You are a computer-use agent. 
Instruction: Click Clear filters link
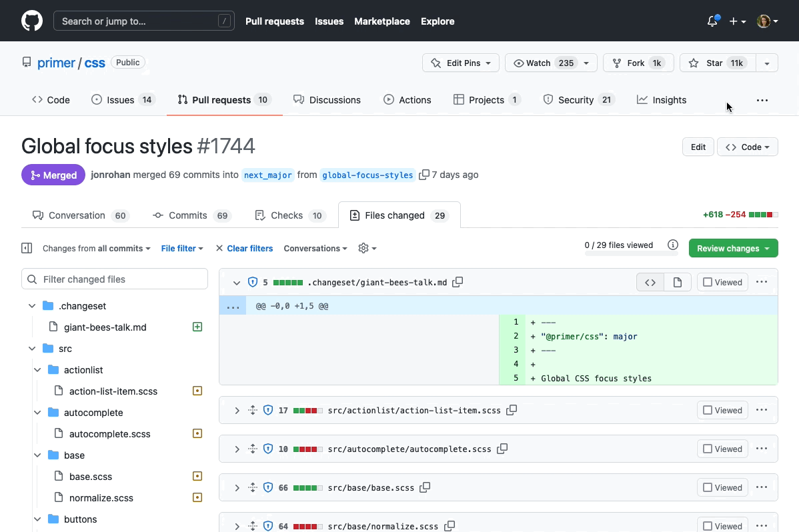click(244, 248)
